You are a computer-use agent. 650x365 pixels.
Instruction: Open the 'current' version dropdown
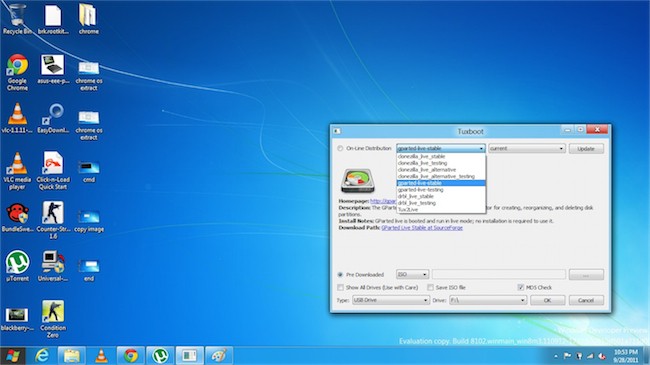[x=527, y=148]
